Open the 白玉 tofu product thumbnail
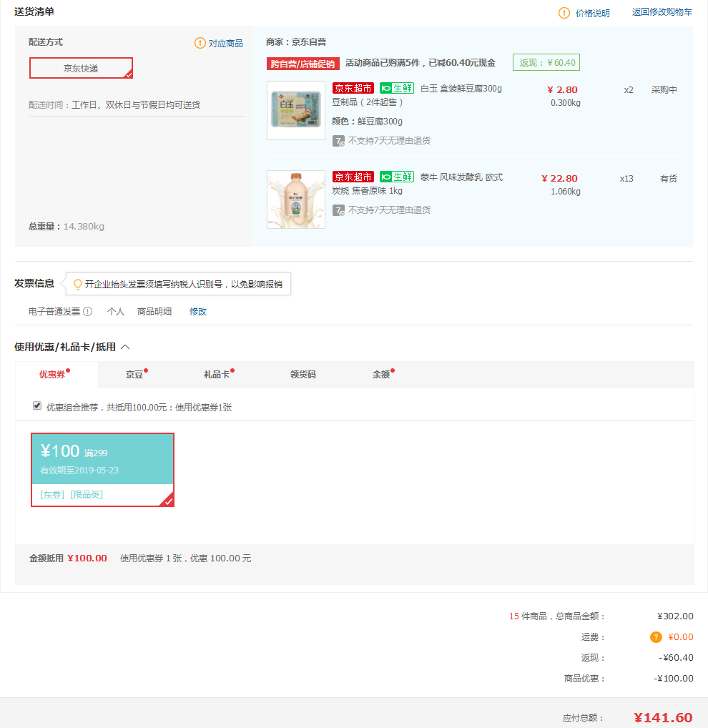708x728 pixels. pos(296,111)
